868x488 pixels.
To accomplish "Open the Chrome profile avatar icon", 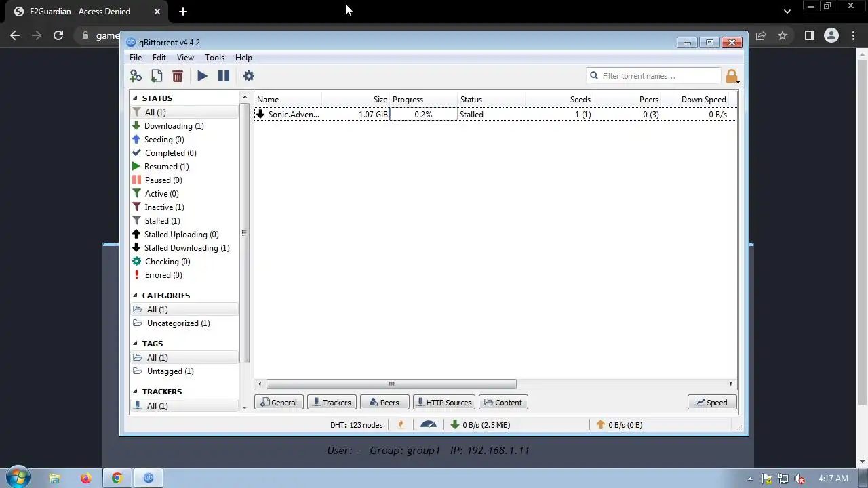I will 831,35.
